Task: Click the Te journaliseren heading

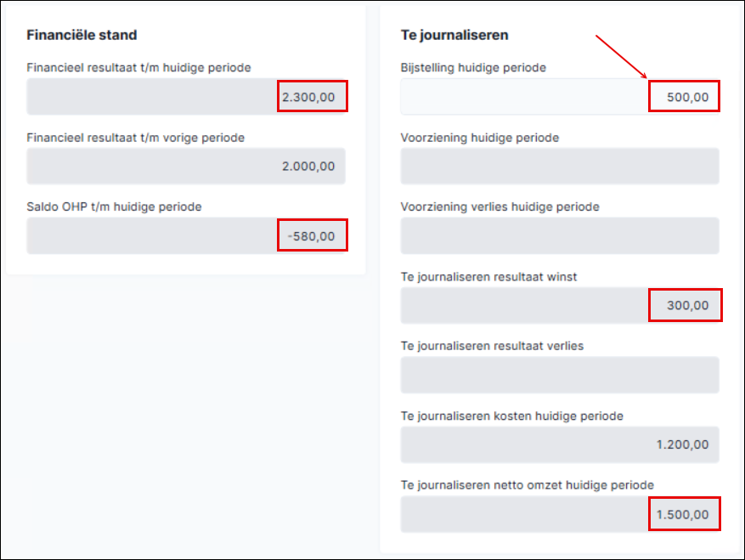Action: (454, 35)
